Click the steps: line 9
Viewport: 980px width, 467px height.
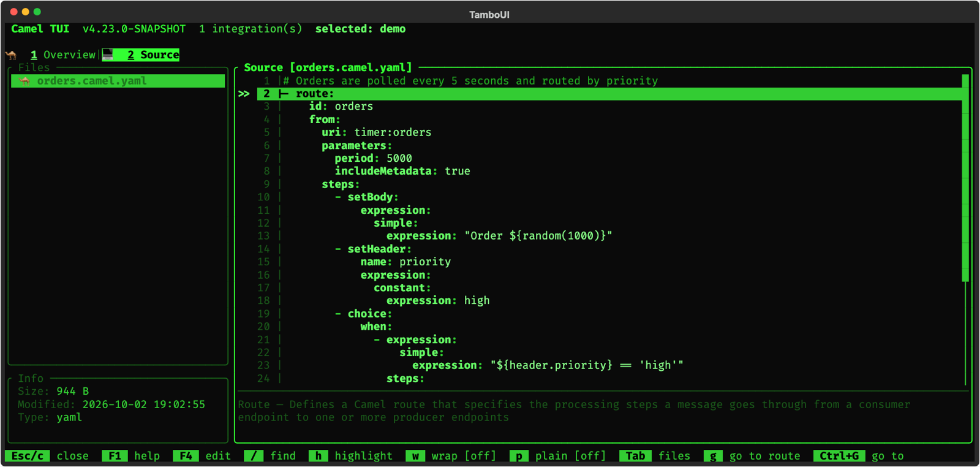[x=341, y=184]
